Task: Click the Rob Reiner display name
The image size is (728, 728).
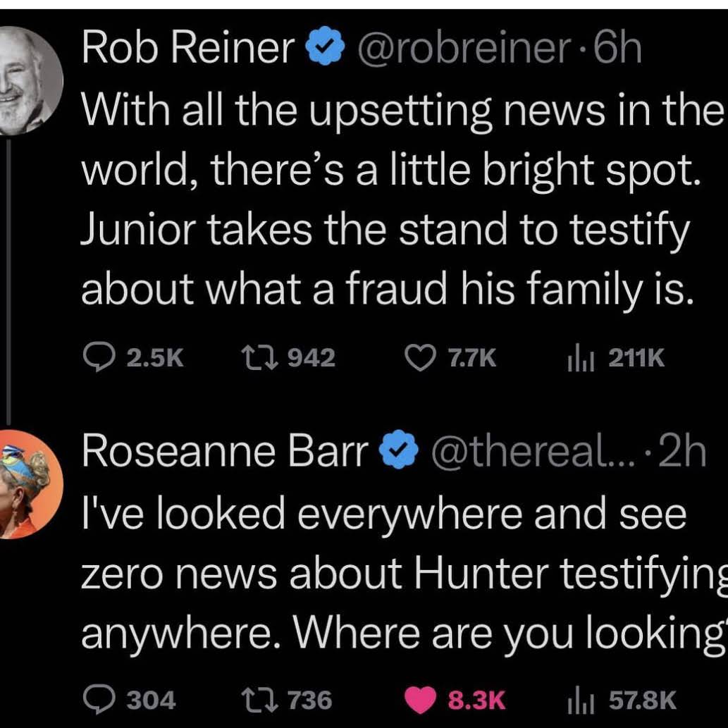Action: coord(188,47)
